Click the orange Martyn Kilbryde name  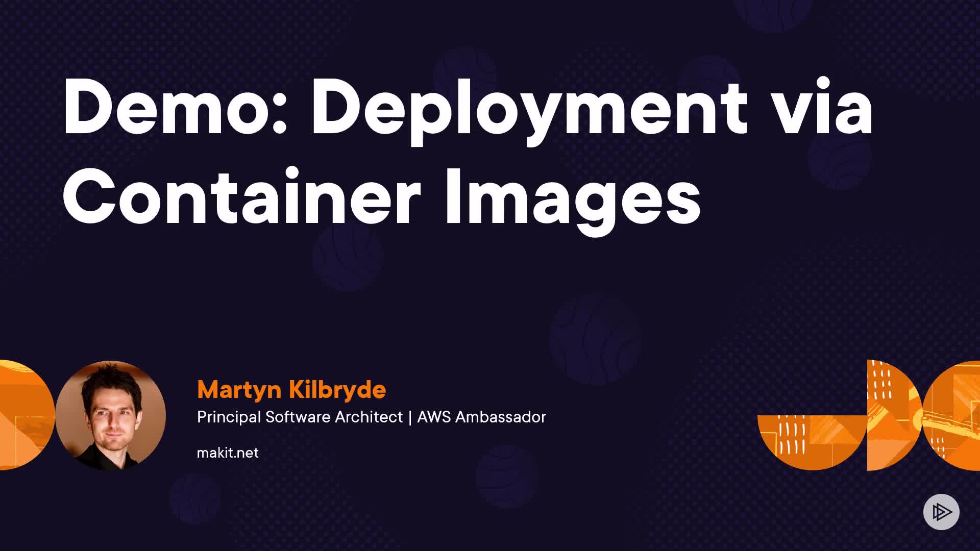point(291,390)
